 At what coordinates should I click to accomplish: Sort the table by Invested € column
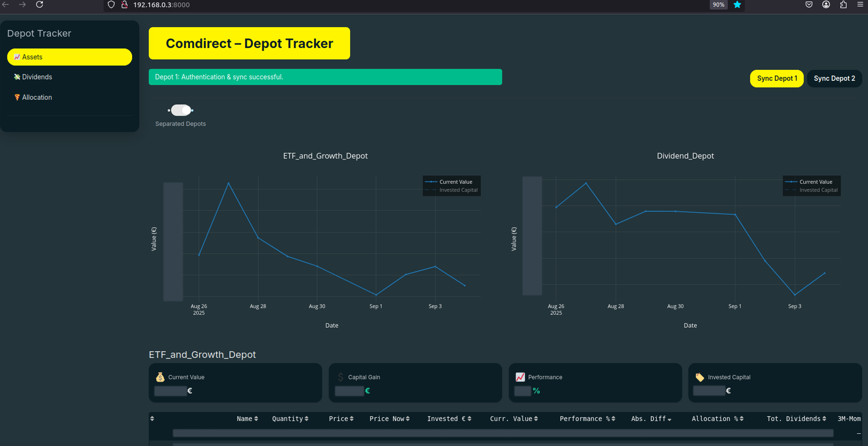point(449,419)
